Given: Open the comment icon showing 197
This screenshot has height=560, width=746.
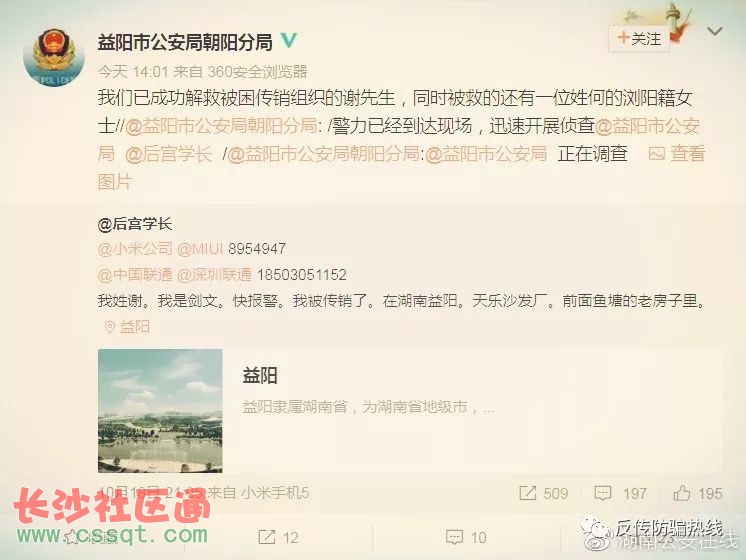Looking at the screenshot, I should tap(603, 493).
